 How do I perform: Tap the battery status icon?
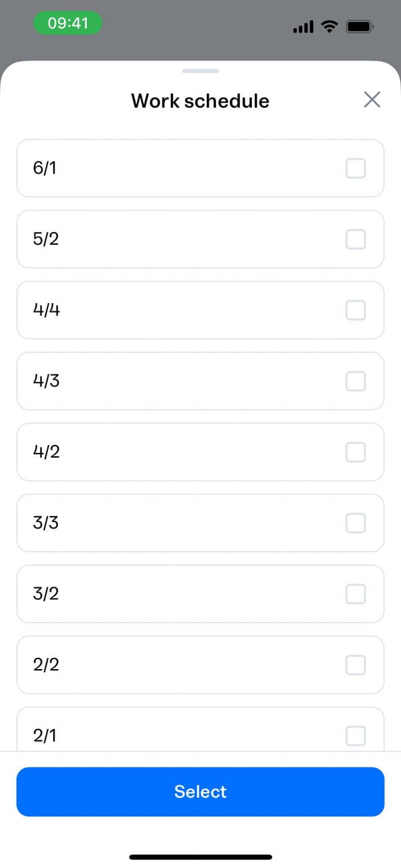click(x=360, y=27)
